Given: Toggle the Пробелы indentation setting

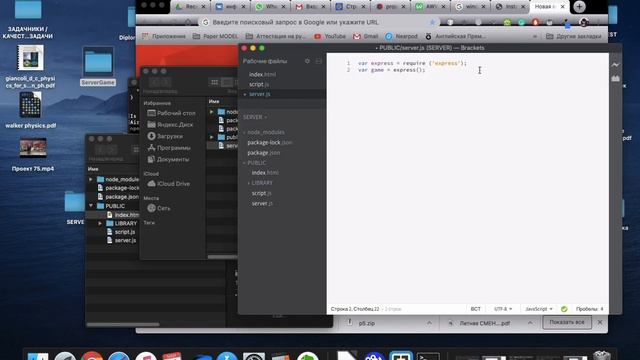Looking at the screenshot, I should click(589, 309).
